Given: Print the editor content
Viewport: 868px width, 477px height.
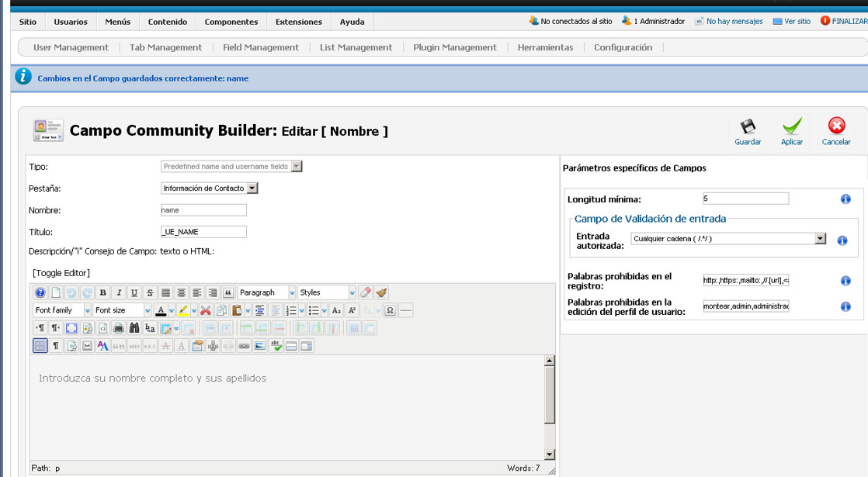Looking at the screenshot, I should [119, 328].
